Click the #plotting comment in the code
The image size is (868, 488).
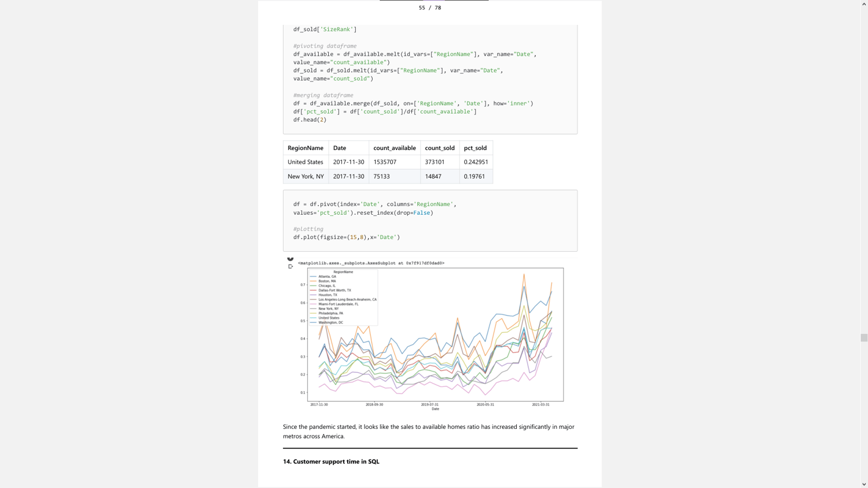(x=308, y=229)
